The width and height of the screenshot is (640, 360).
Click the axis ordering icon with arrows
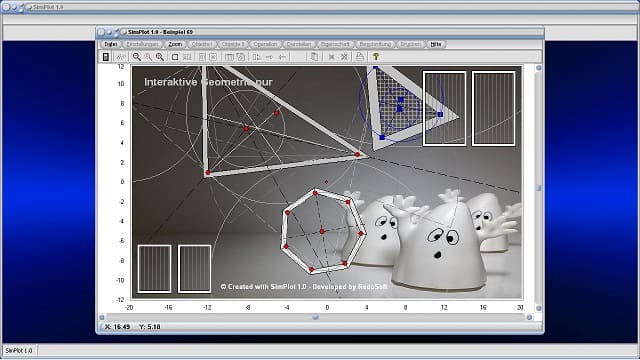coord(256,57)
